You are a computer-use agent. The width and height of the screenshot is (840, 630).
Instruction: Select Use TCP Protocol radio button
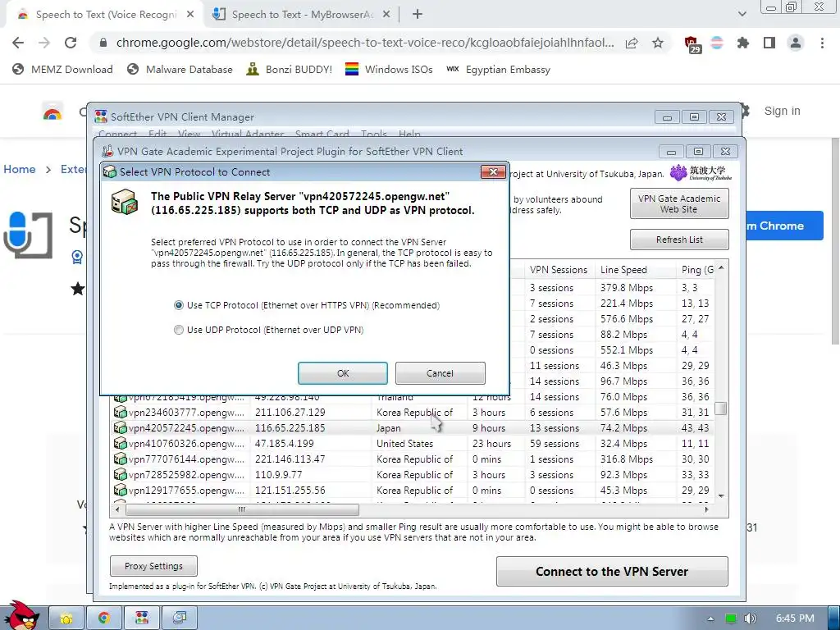click(178, 305)
